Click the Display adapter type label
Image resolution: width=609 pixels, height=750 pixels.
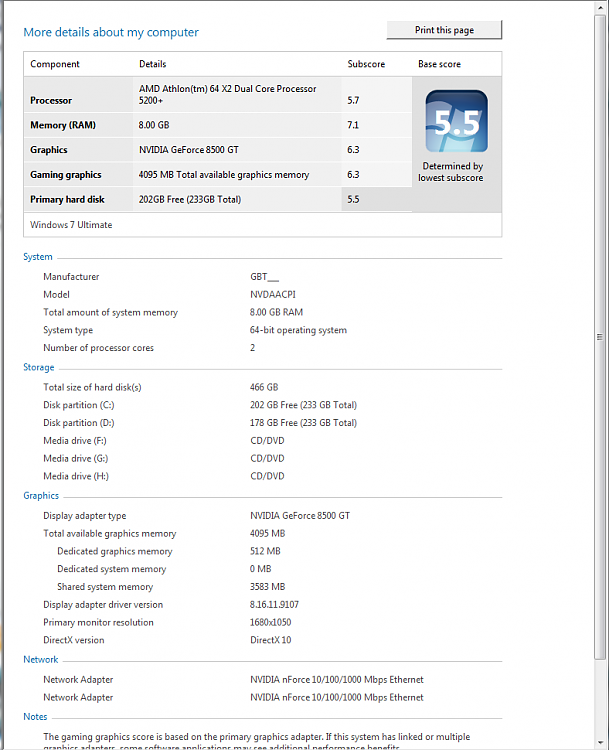[x=85, y=516]
